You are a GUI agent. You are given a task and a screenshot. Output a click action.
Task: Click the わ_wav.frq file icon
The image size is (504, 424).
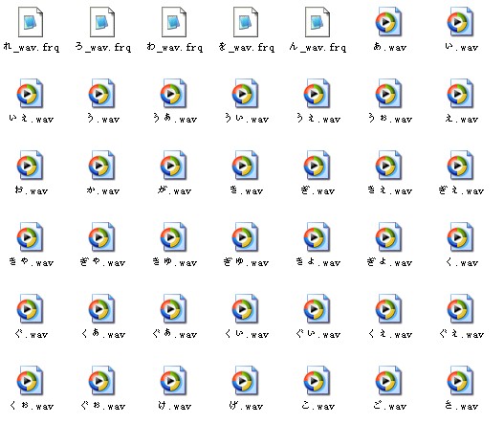click(x=174, y=22)
